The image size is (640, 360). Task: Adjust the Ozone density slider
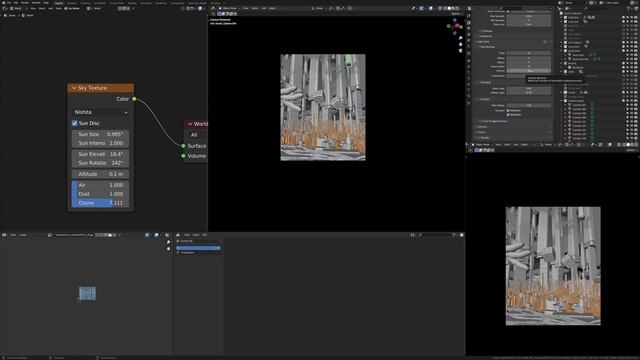tap(100, 203)
